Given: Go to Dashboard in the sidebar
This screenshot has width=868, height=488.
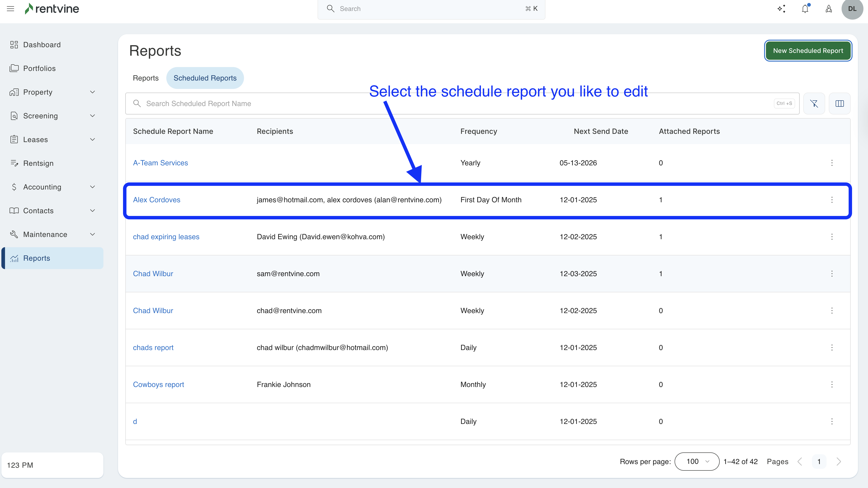Looking at the screenshot, I should tap(42, 45).
